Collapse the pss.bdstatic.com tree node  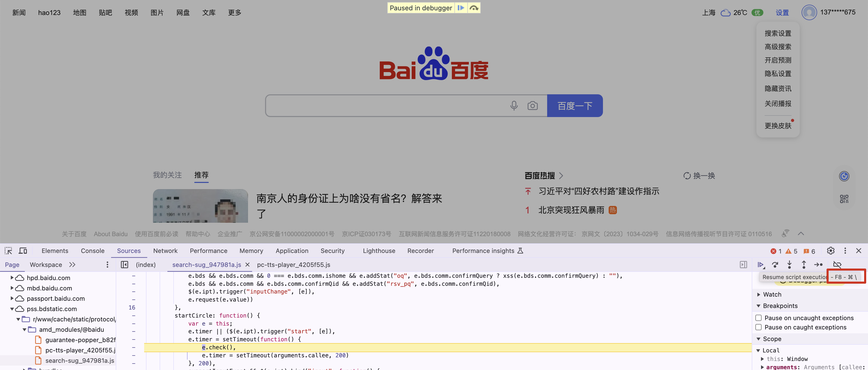coord(12,309)
